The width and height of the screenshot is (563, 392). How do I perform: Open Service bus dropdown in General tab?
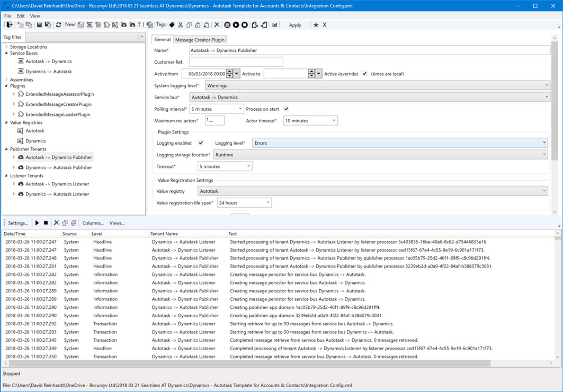(370, 97)
